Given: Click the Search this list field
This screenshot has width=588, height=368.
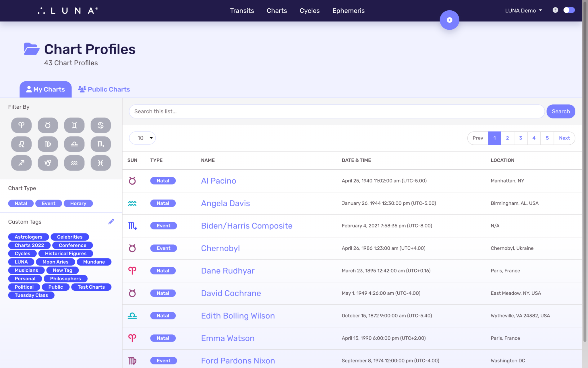Looking at the screenshot, I should 336,112.
